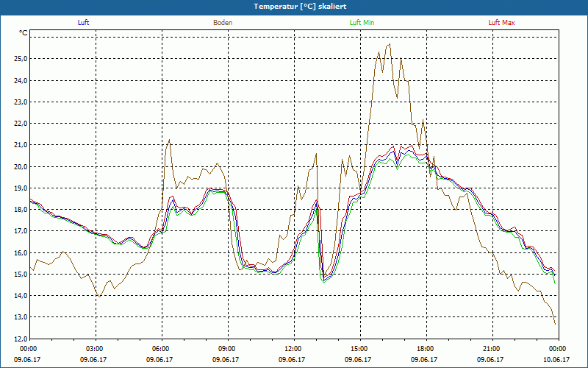The width and height of the screenshot is (588, 368).
Task: Select the 'Boden' legend entry
Action: (223, 23)
